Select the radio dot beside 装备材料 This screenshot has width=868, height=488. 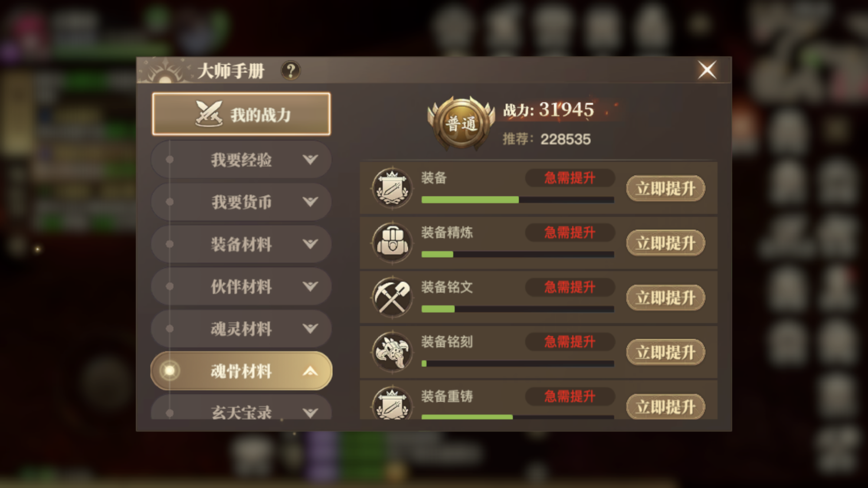coord(170,244)
